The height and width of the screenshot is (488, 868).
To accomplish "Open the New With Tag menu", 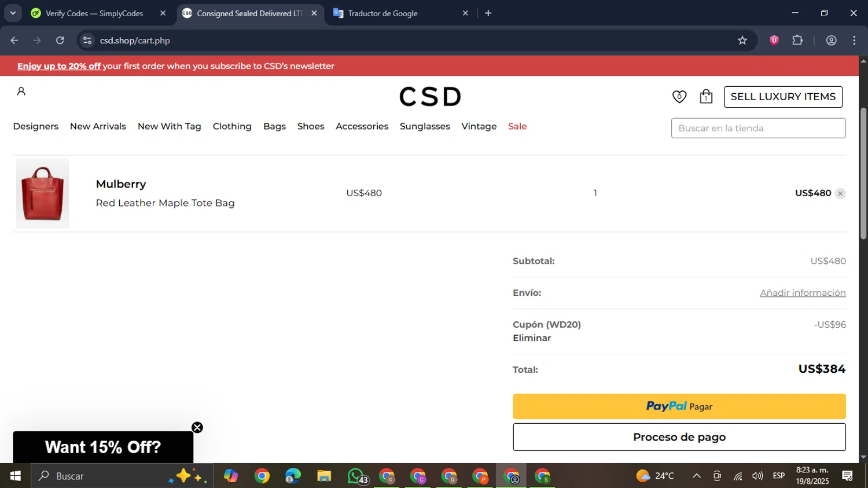I will 170,126.
